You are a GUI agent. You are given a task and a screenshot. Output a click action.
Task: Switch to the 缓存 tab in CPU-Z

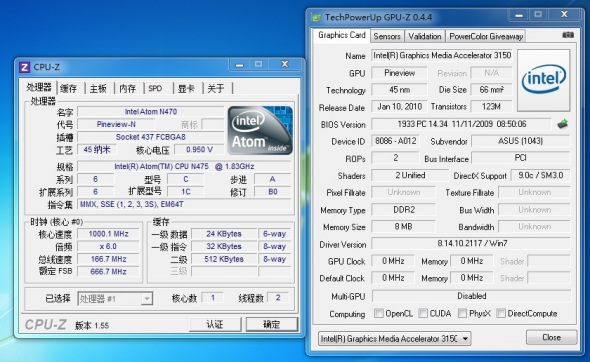coord(68,88)
